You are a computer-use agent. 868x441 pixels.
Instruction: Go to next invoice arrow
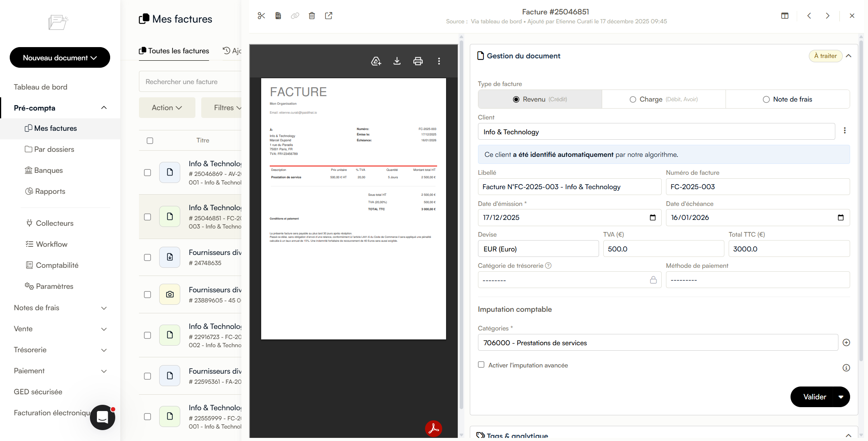pyautogui.click(x=828, y=16)
